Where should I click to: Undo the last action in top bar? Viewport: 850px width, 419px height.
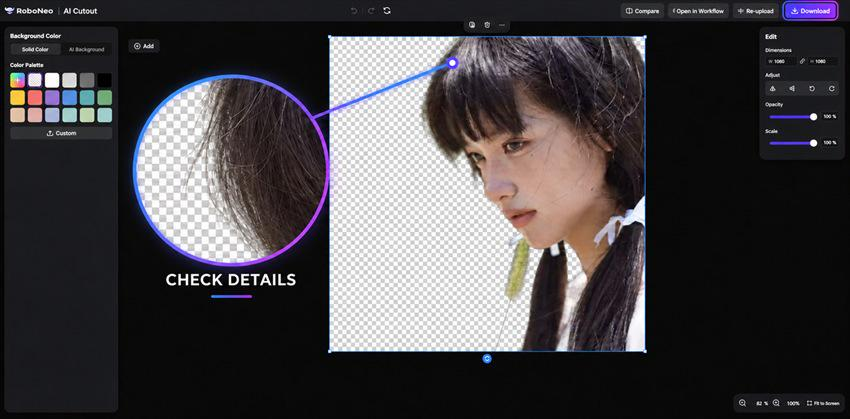coord(354,11)
